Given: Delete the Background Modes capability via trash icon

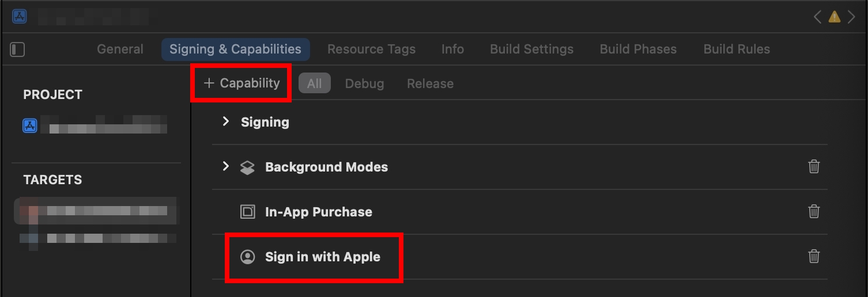Looking at the screenshot, I should (x=814, y=166).
